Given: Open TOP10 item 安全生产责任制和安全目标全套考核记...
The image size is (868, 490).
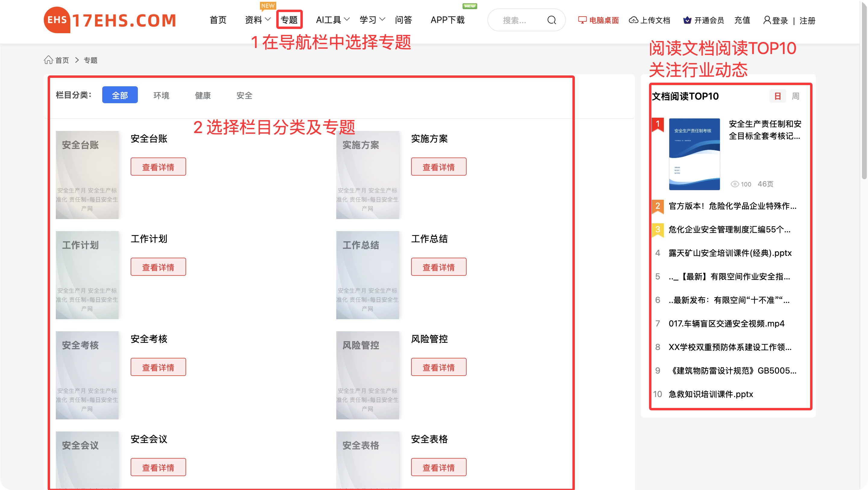Looking at the screenshot, I should tap(765, 130).
